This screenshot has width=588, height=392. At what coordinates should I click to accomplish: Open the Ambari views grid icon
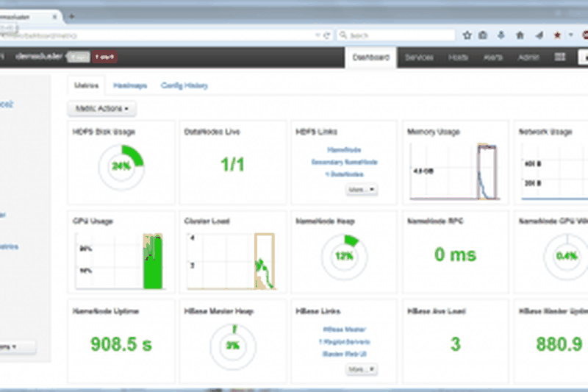560,57
